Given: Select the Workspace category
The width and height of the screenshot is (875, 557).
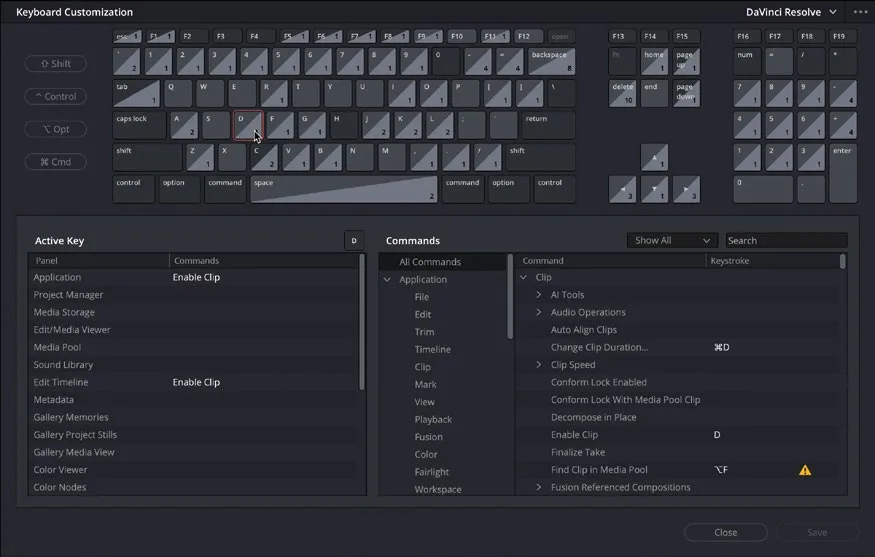Looking at the screenshot, I should click(x=438, y=489).
